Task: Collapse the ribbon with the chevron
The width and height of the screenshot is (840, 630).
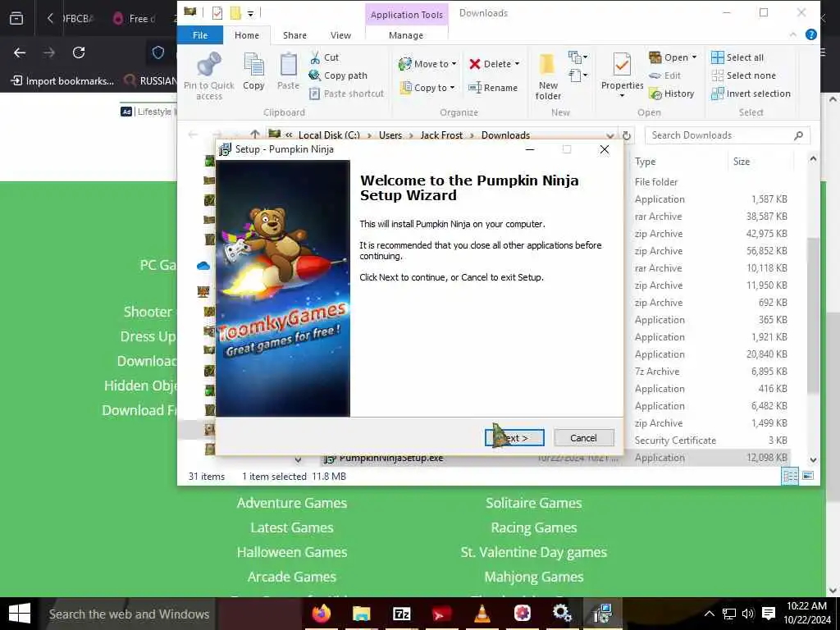Action: [793, 34]
